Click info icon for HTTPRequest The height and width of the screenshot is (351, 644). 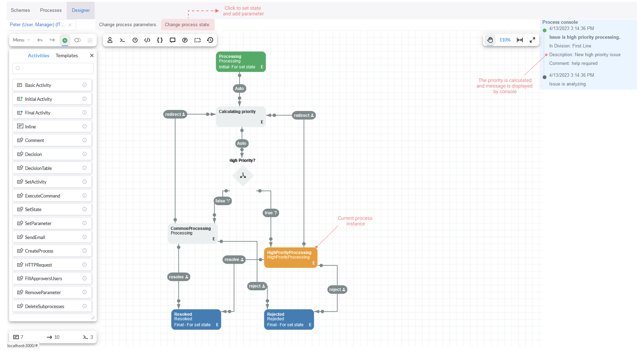(x=85, y=265)
